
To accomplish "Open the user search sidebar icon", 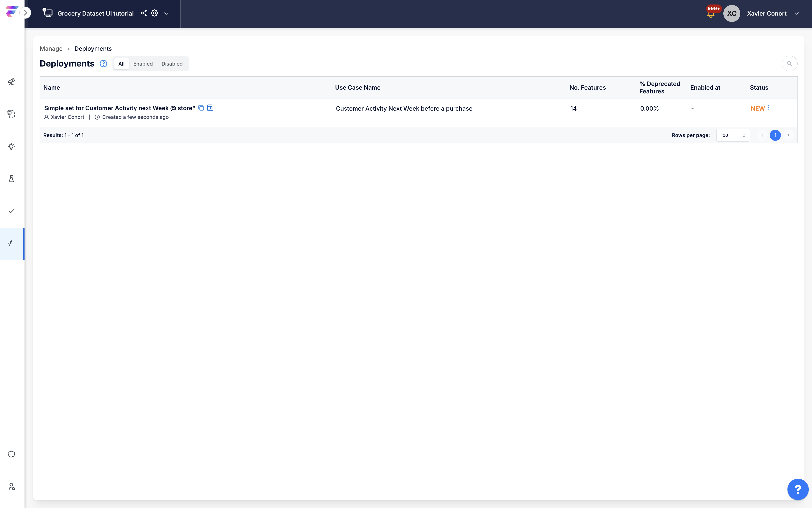I will [11, 487].
